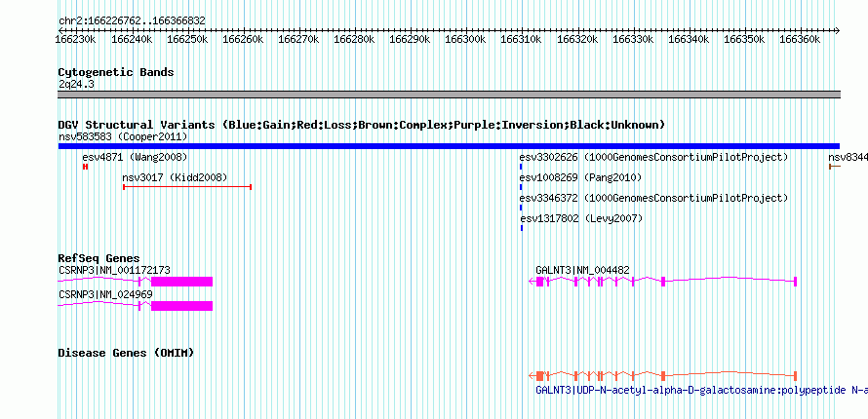This screenshot has height=419, width=868.
Task: Select the CSRNP3 NM_001172173 magenta exon block
Action: click(x=182, y=282)
